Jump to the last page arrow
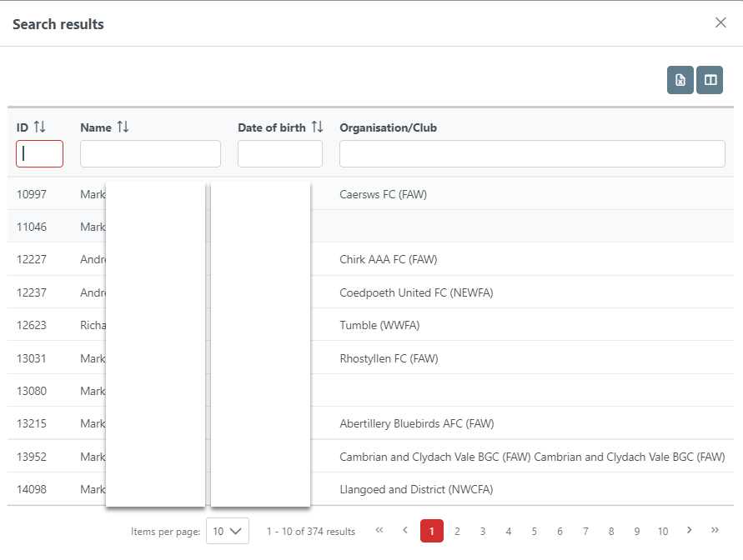This screenshot has width=743, height=560. click(x=715, y=530)
